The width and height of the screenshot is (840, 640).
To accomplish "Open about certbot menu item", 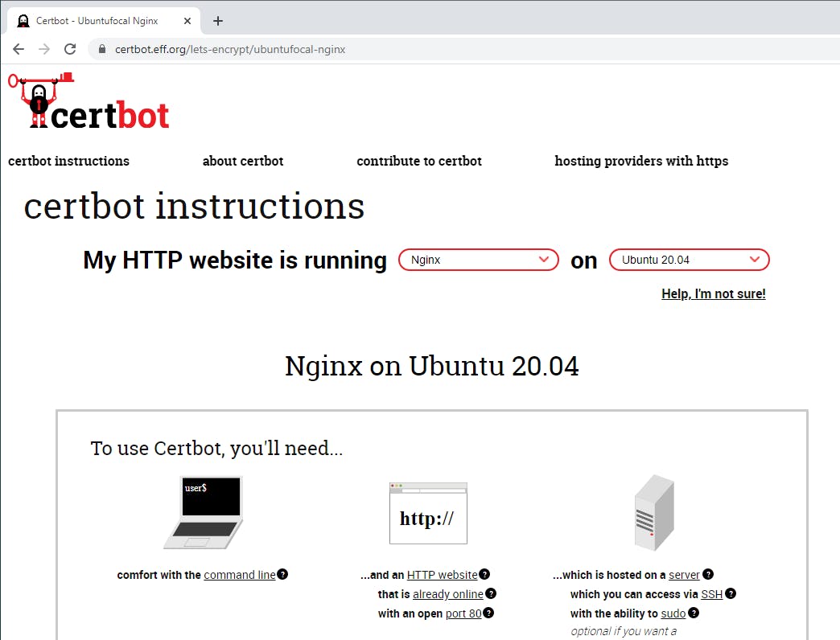I will point(243,161).
